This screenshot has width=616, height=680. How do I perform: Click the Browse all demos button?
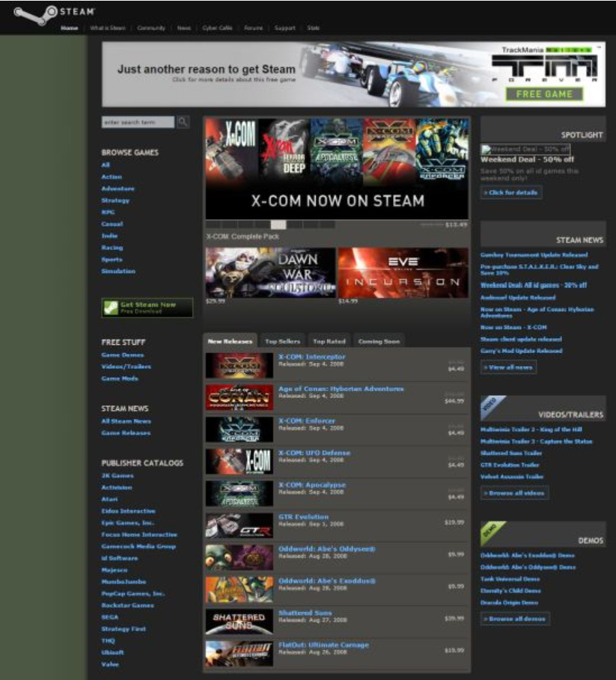[515, 619]
